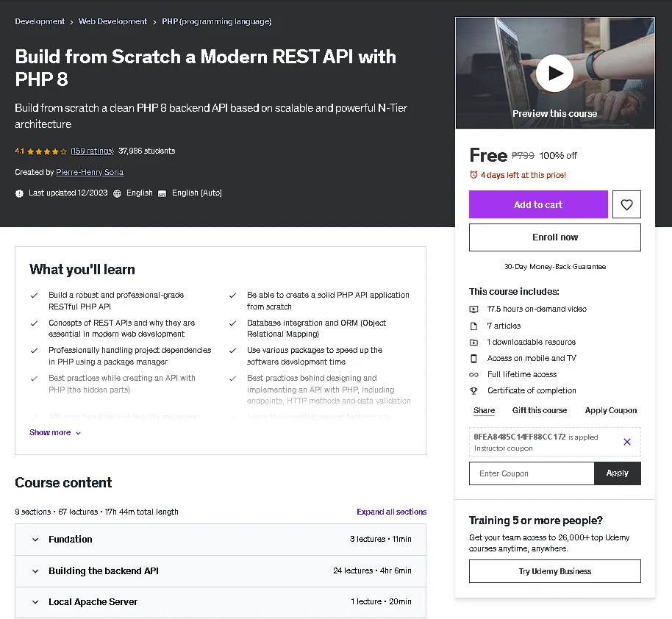Viewport: 672px width, 619px height.
Task: Show more learning objectives
Action: click(55, 432)
